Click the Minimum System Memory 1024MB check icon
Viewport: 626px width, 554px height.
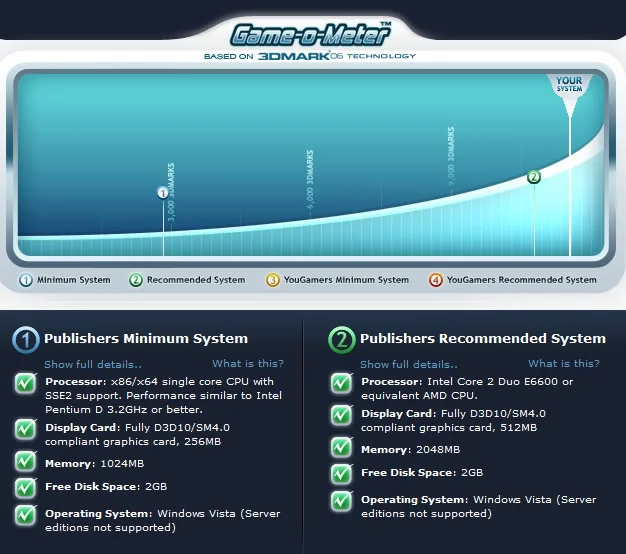[26, 461]
